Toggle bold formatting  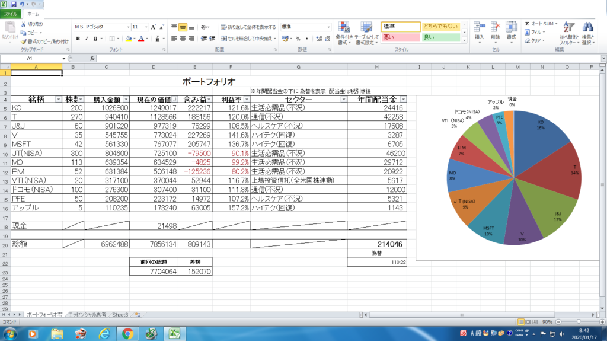(x=78, y=39)
